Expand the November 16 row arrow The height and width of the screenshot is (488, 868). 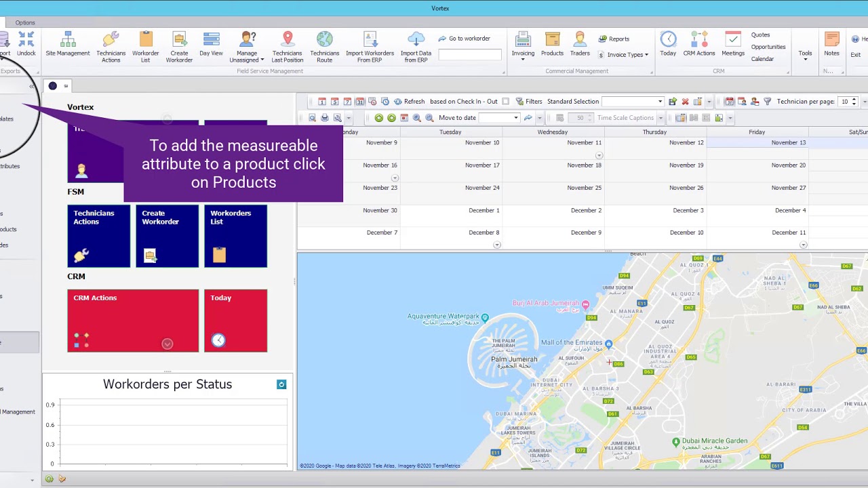(x=395, y=178)
